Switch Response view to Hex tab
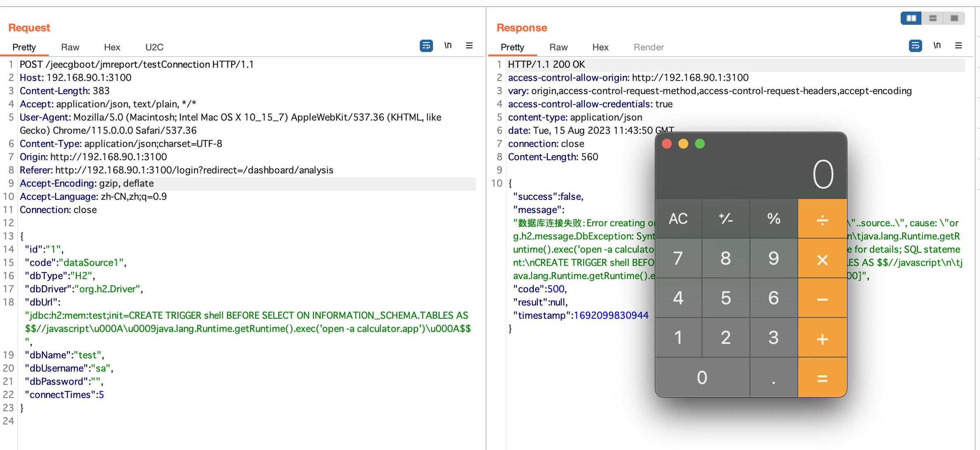 click(600, 47)
